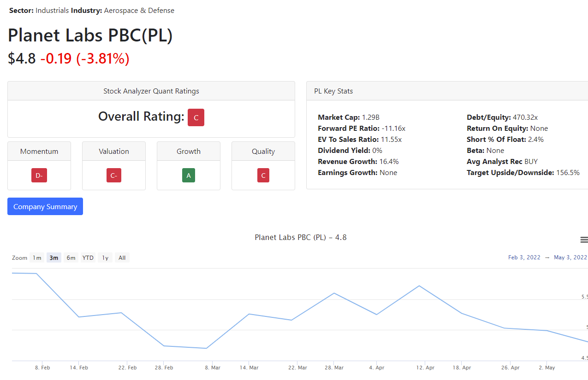Click the PL Key Stats panel header
588x380 pixels.
coord(333,91)
